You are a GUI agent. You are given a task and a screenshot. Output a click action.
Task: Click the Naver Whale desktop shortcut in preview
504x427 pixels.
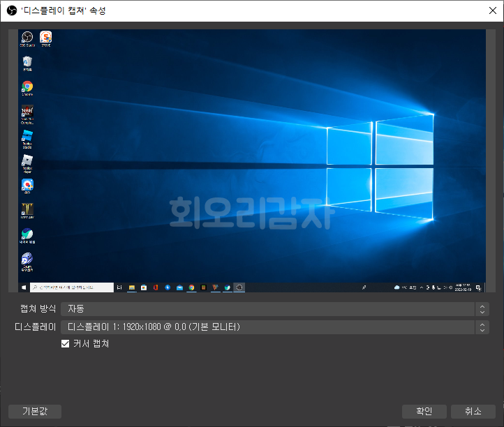(x=27, y=236)
